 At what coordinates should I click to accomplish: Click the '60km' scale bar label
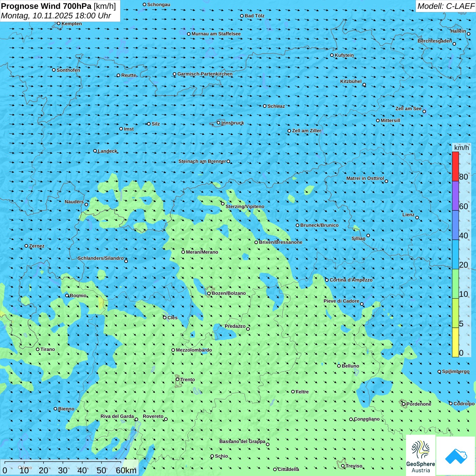pos(126,470)
